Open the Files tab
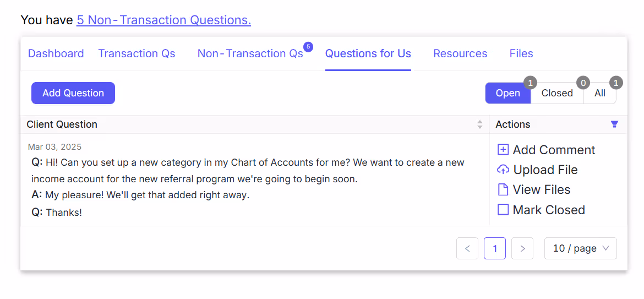Image resolution: width=644 pixels, height=299 pixels. 521,54
